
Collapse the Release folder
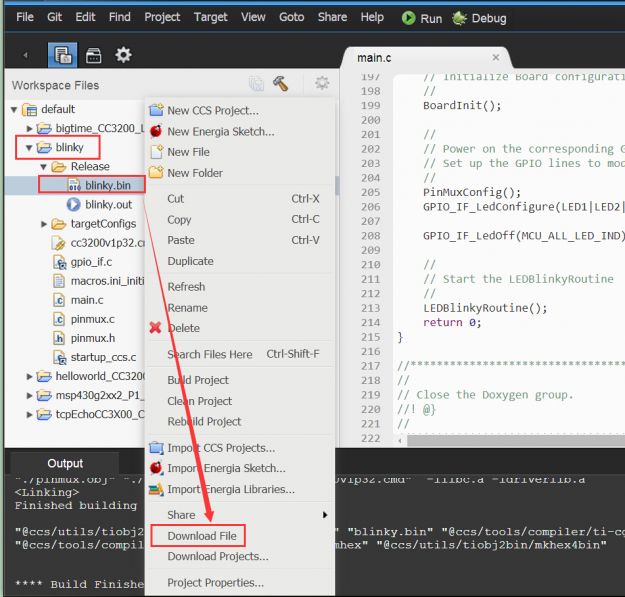(44, 167)
